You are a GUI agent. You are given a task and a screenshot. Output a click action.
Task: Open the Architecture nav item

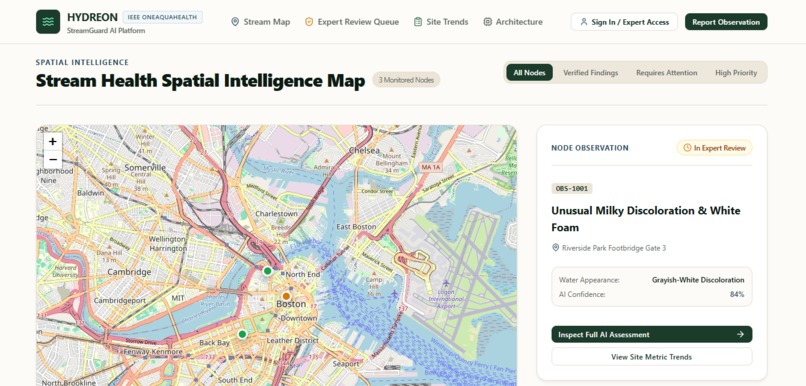click(x=513, y=22)
